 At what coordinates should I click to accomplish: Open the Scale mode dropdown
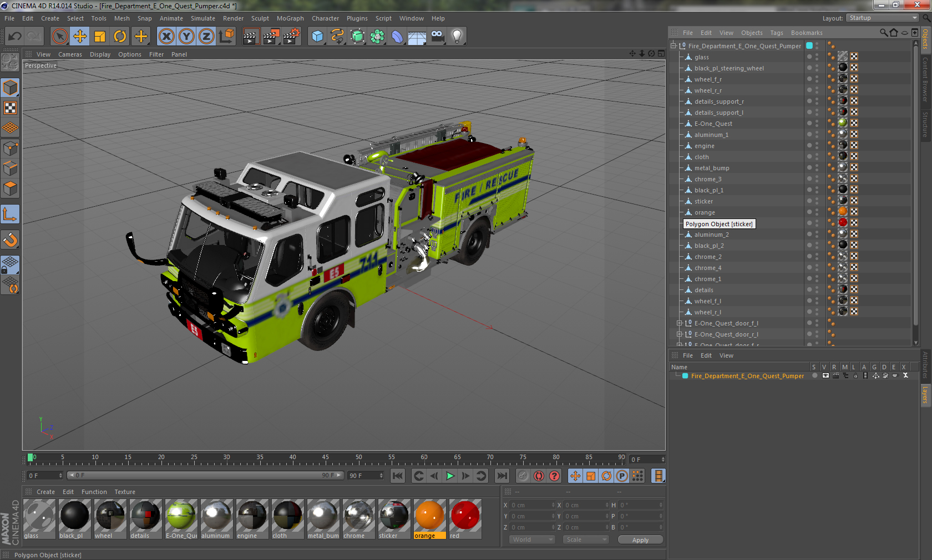pyautogui.click(x=585, y=539)
